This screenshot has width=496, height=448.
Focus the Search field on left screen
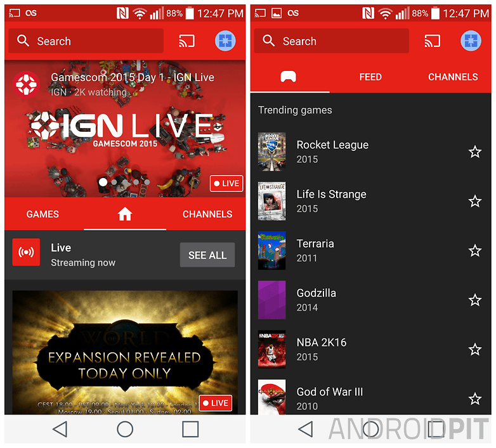coord(86,41)
